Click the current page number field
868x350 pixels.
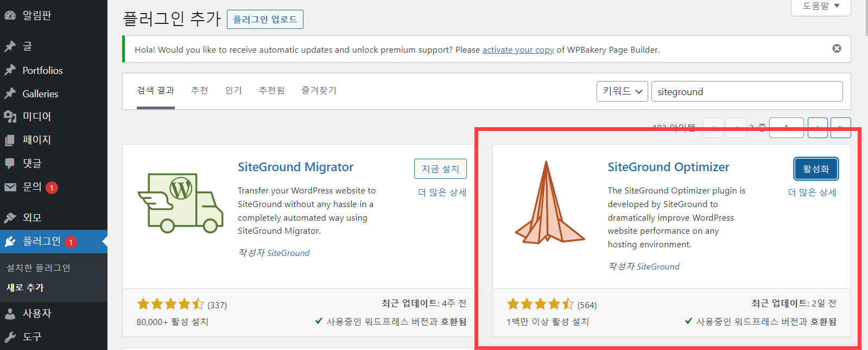pos(786,128)
